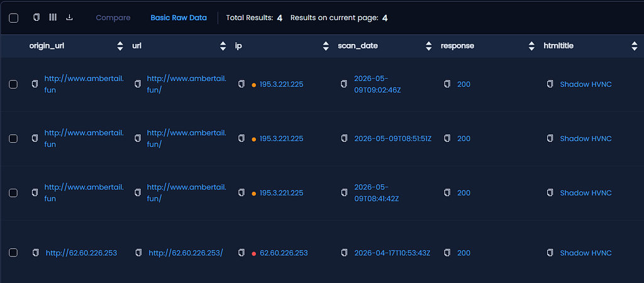644x283 pixels.
Task: Open url link in the 08:51:51Z row
Action: [x=186, y=138]
